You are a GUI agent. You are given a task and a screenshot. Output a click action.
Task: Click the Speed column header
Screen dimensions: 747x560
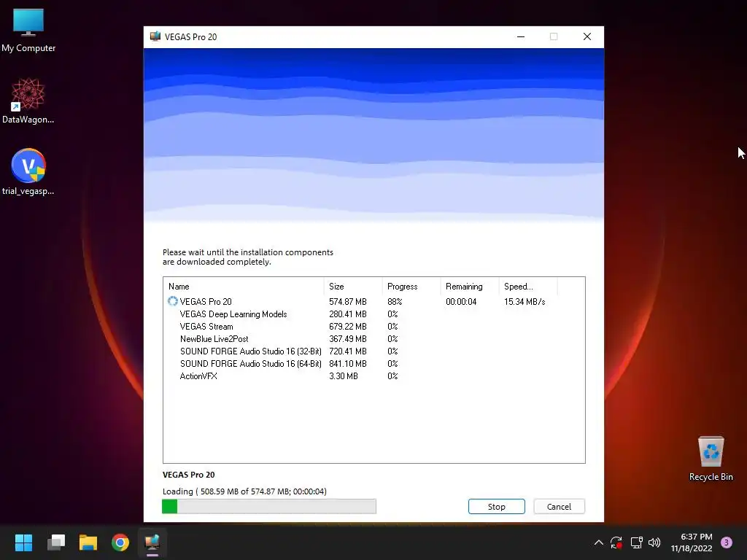pos(528,286)
